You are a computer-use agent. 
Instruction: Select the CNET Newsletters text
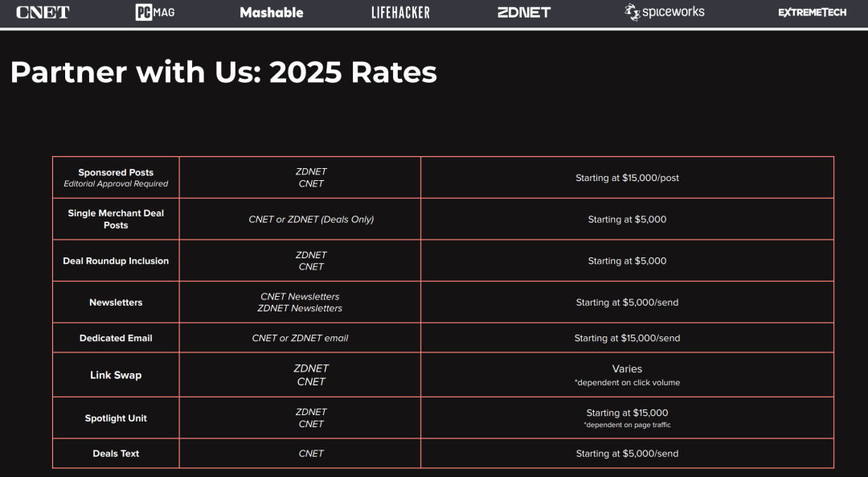(x=300, y=296)
